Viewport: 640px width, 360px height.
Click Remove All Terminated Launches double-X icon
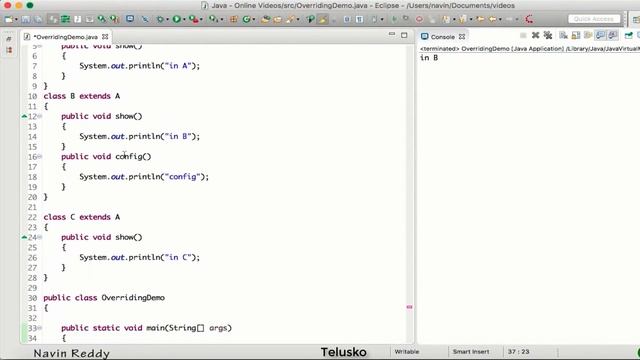click(548, 36)
